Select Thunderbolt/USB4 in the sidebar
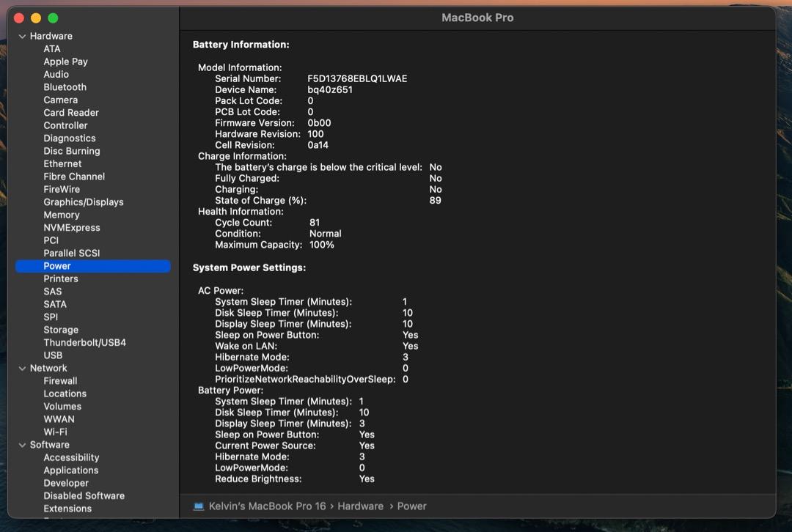This screenshot has height=532, width=792. [84, 343]
